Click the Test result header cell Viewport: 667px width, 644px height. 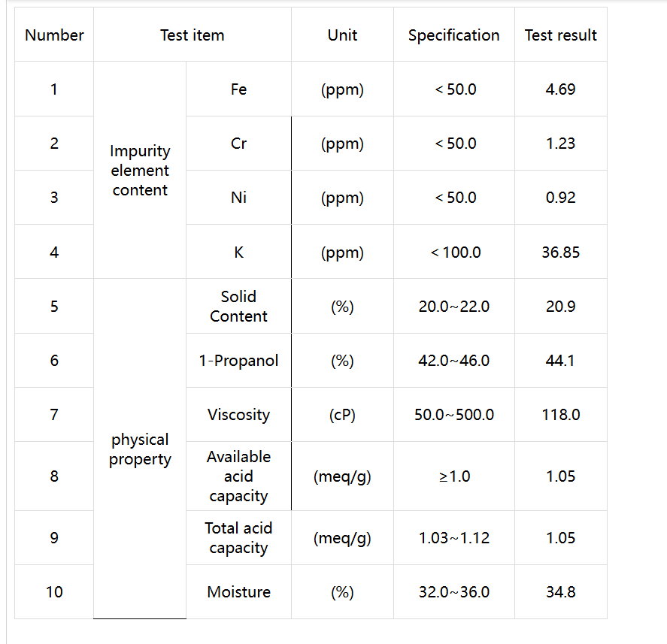coord(561,35)
